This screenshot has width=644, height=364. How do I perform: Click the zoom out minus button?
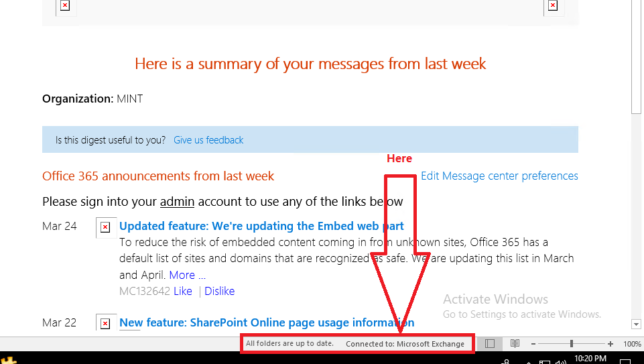533,344
